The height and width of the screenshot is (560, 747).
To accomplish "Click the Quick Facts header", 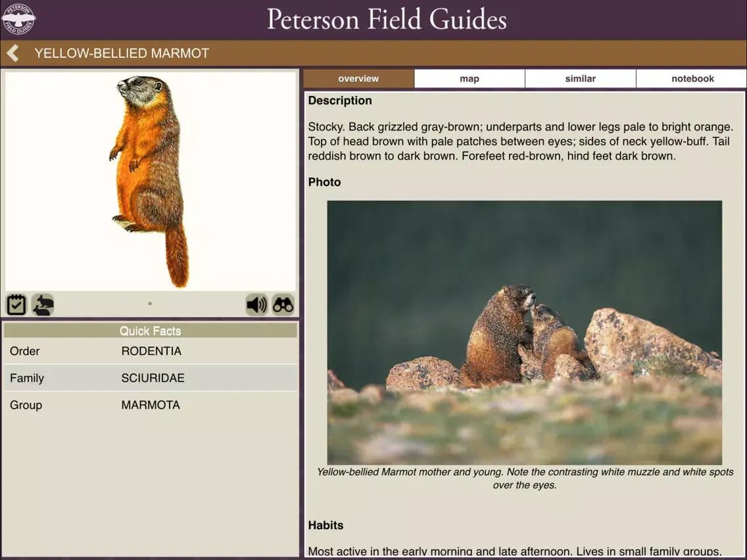I will (x=151, y=331).
